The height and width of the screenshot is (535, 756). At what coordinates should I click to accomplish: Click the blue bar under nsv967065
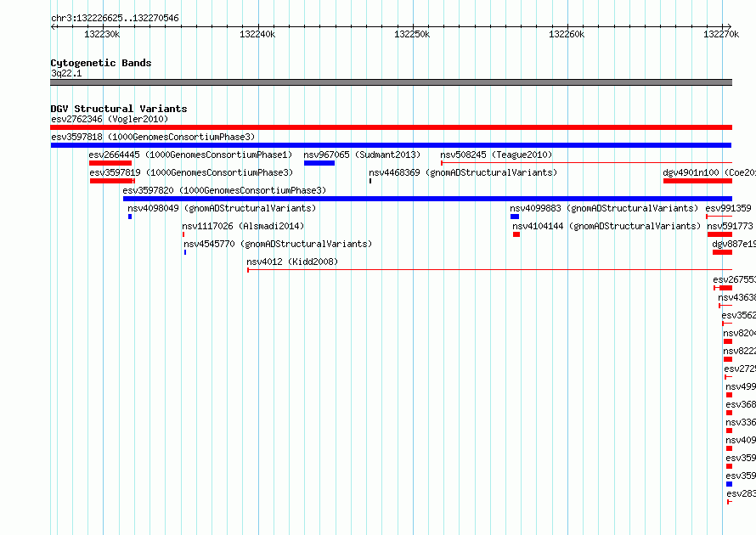[319, 163]
